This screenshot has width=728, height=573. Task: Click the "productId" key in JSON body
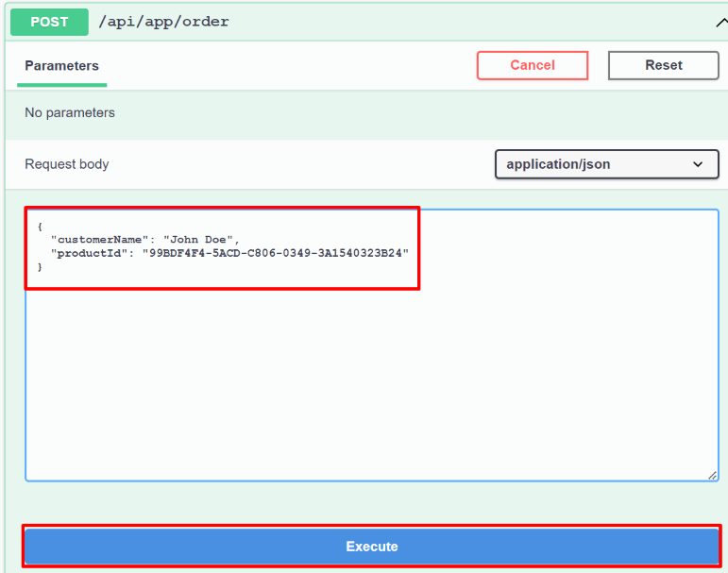click(x=90, y=254)
